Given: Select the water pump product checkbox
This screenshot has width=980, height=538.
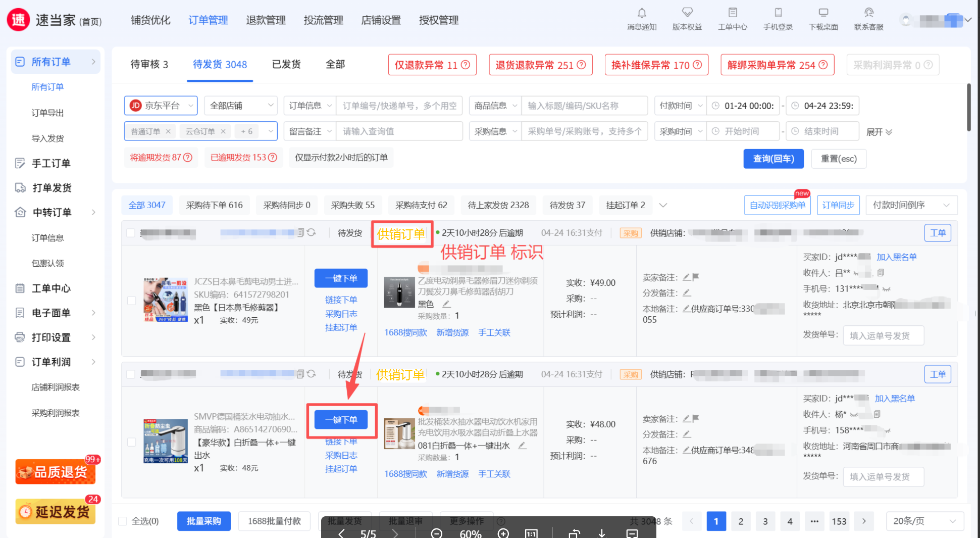Looking at the screenshot, I should 131,442.
